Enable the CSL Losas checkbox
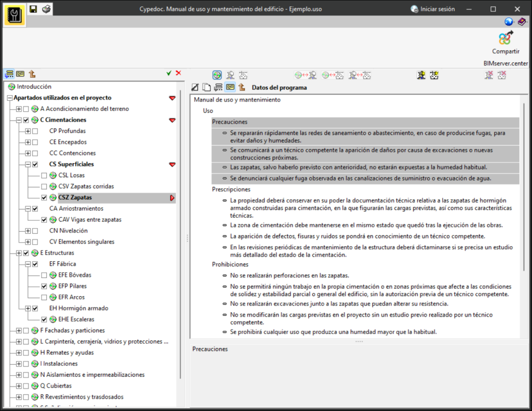Viewport: 532px width, 411px height. (x=44, y=176)
